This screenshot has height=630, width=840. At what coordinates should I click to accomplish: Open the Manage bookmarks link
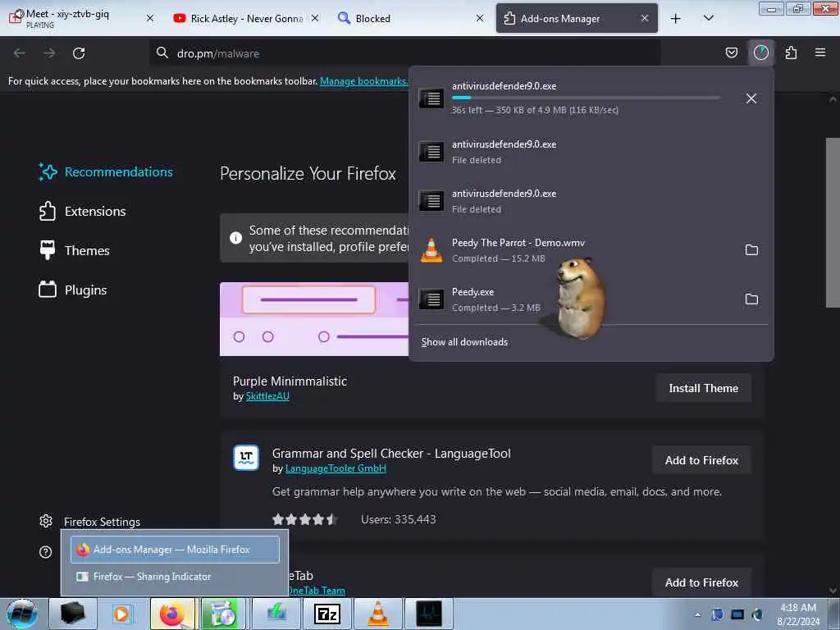363,81
